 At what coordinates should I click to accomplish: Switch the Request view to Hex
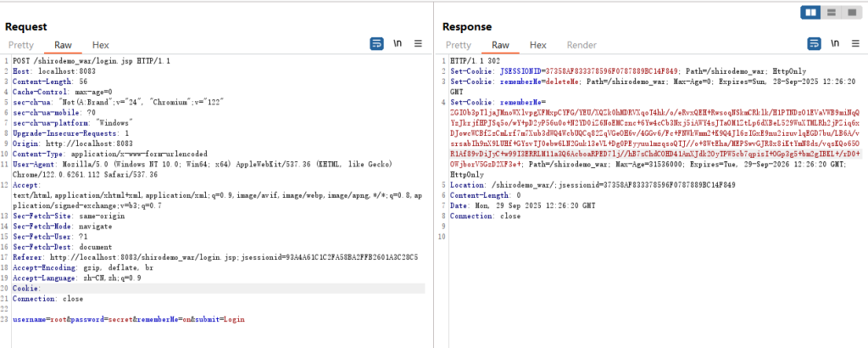[x=101, y=45]
